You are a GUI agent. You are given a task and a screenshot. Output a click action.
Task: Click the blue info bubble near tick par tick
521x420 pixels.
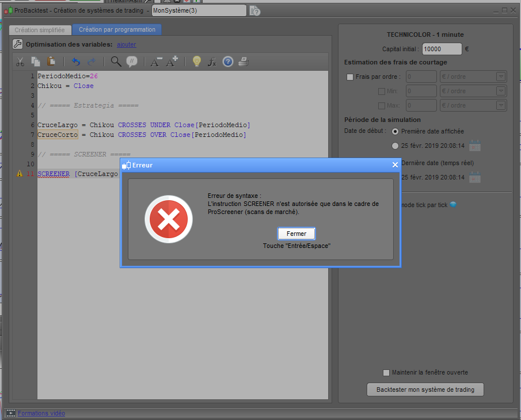click(x=453, y=204)
